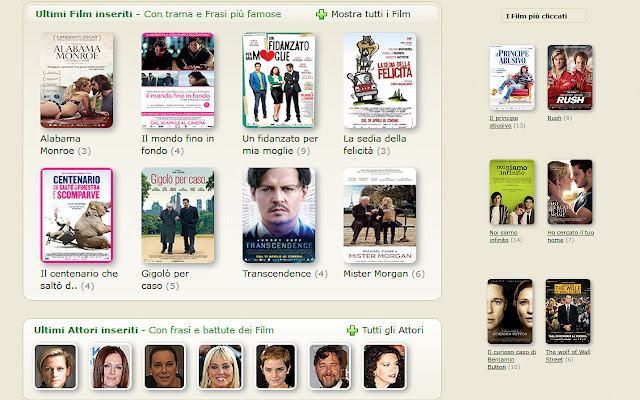
Task: Select the short-haired young woman actor photo
Action: click(x=276, y=366)
